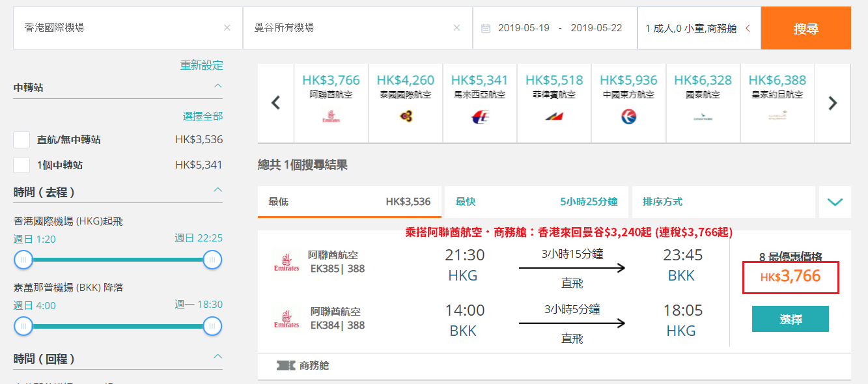Click the HK$3,766 阿聯酋航空 price tile
The image size is (868, 384).
(331, 103)
